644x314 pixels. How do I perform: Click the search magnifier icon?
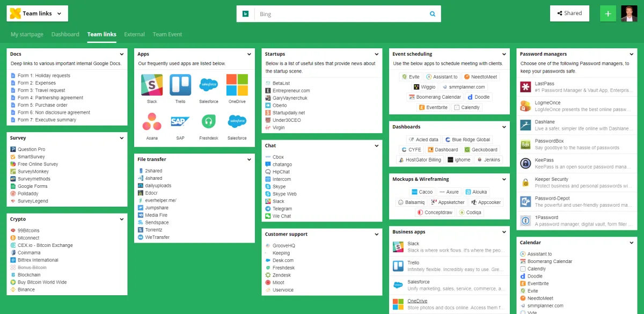[x=433, y=14]
